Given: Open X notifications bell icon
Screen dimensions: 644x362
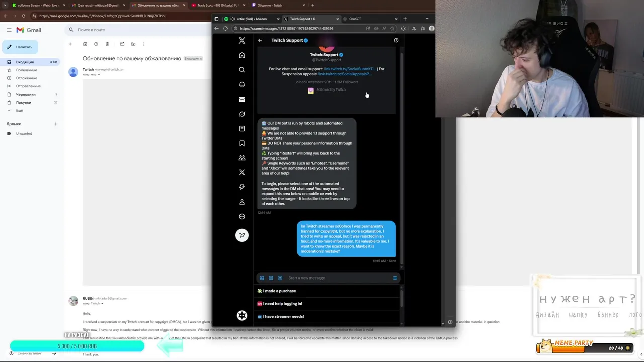Looking at the screenshot, I should tap(242, 84).
